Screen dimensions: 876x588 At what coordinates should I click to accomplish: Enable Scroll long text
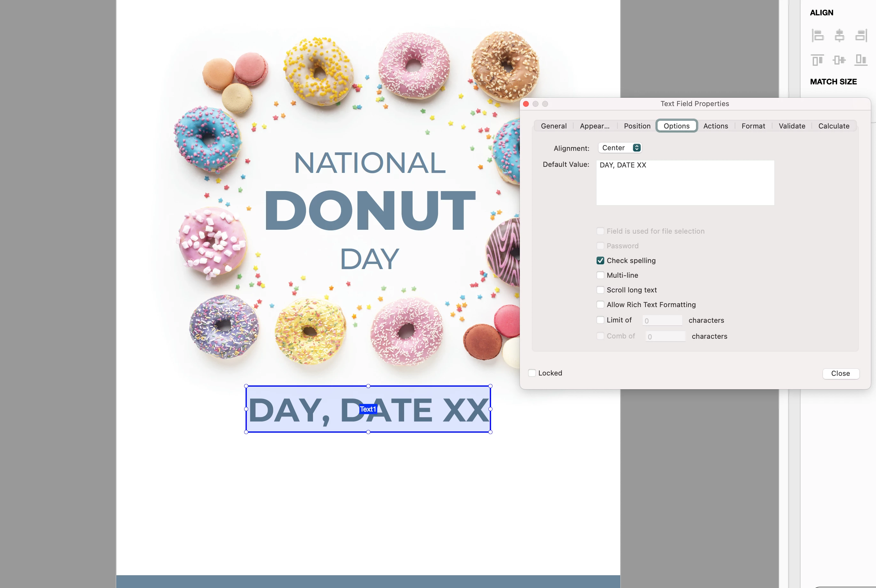600,290
